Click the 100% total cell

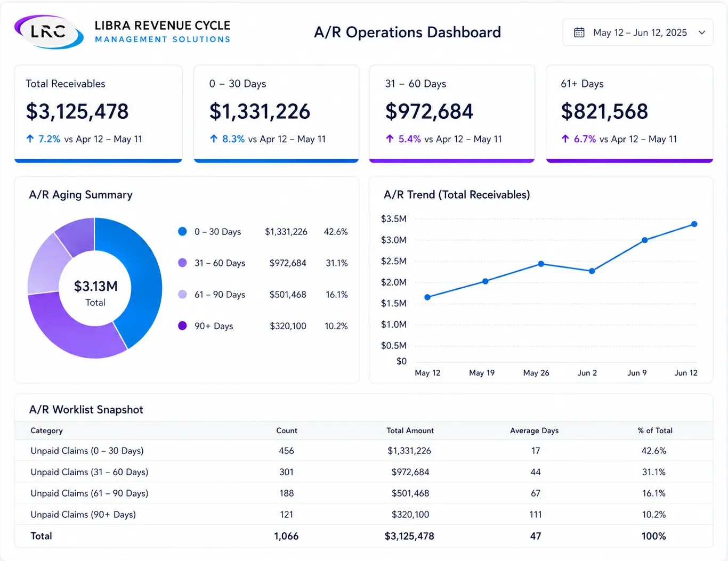pos(654,536)
